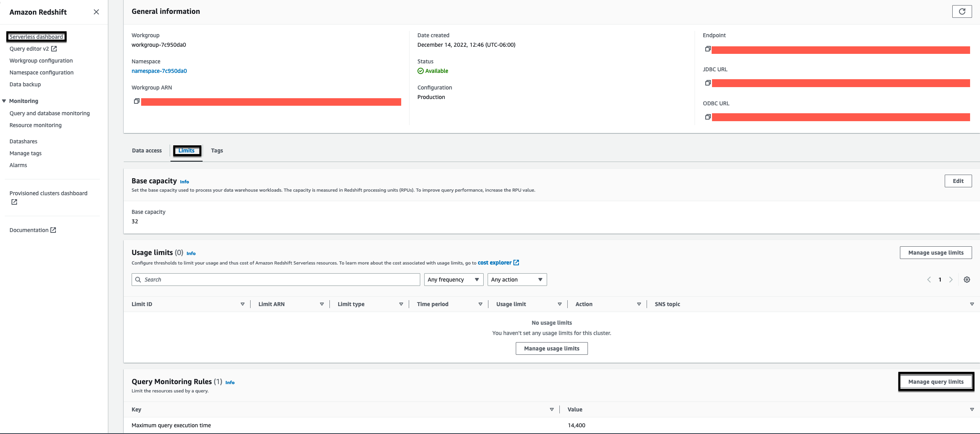Copy the JDBC URL with copy icon

coord(708,83)
